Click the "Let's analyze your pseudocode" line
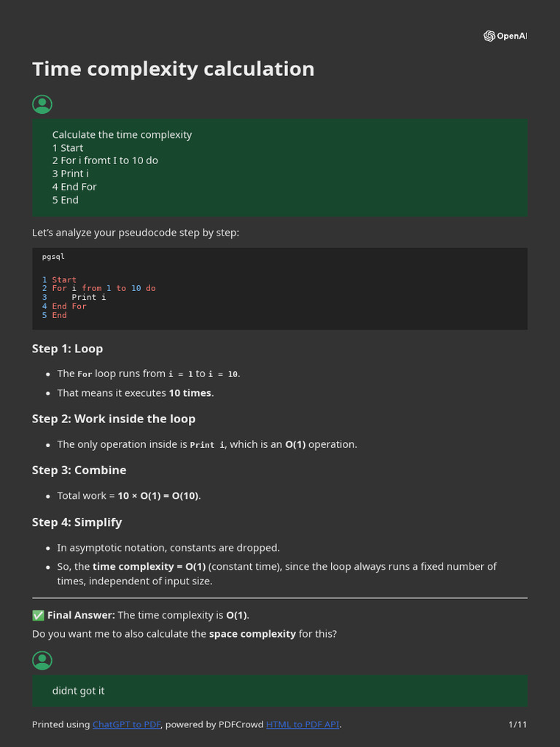560x747 pixels. point(136,233)
